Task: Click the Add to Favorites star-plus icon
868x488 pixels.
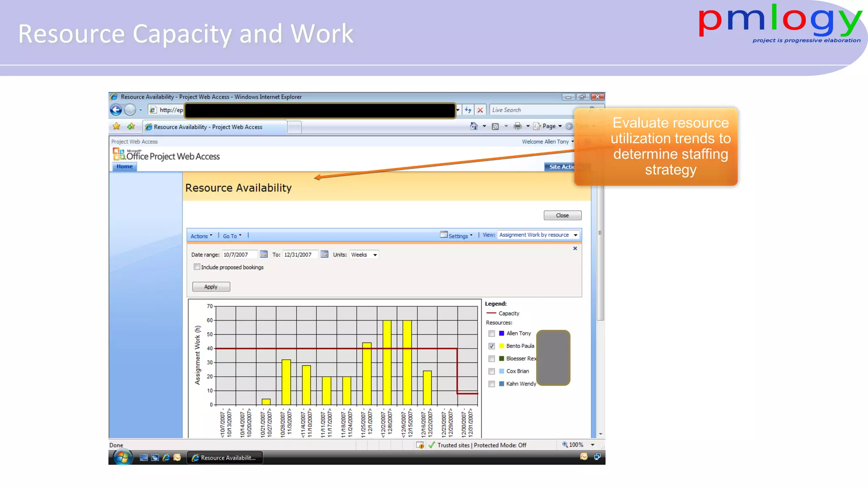Action: (131, 126)
